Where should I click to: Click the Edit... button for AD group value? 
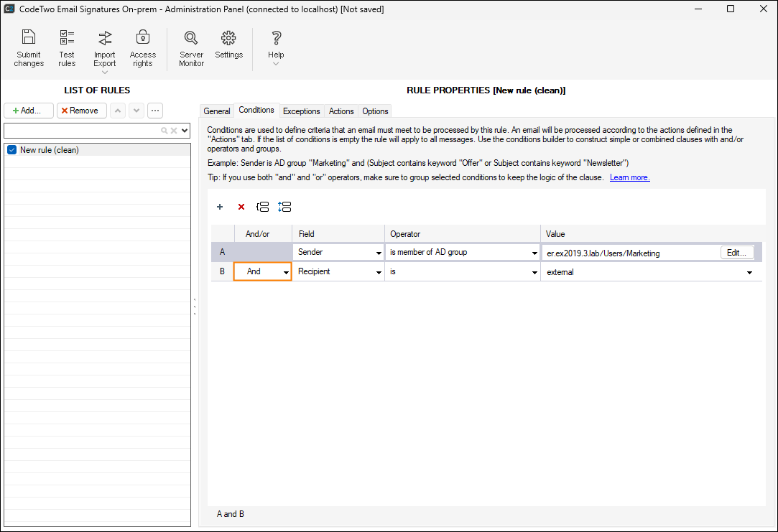click(x=737, y=253)
